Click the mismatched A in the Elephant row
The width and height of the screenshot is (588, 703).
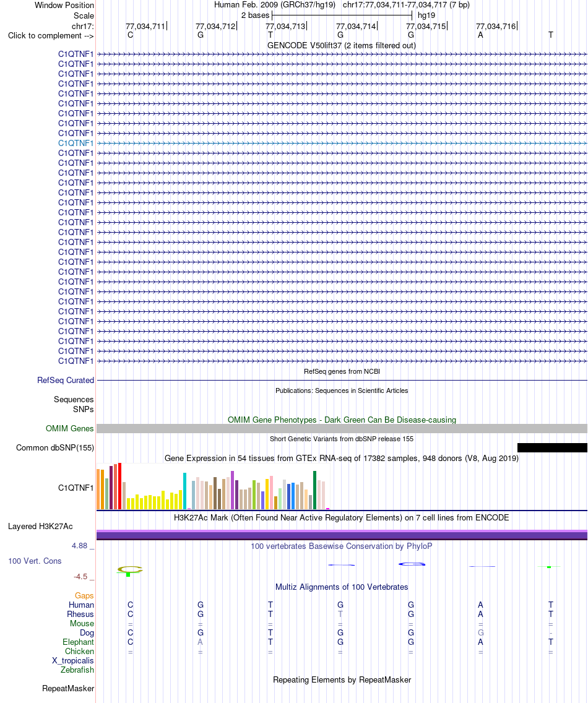pos(200,642)
